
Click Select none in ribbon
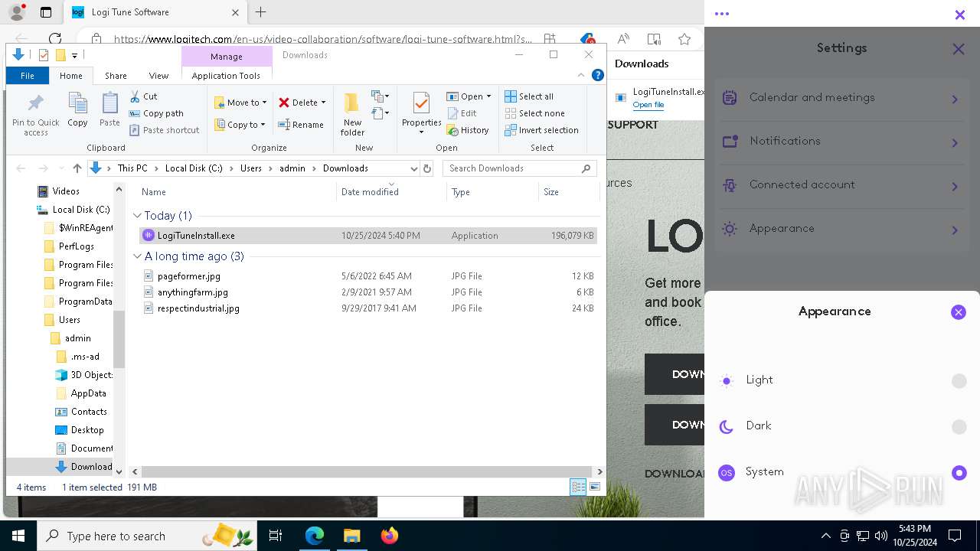point(534,113)
